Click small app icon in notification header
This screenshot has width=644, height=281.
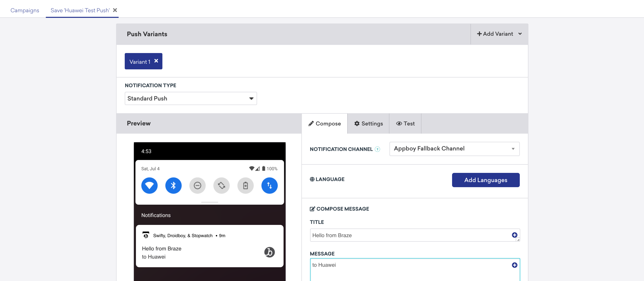(x=146, y=235)
